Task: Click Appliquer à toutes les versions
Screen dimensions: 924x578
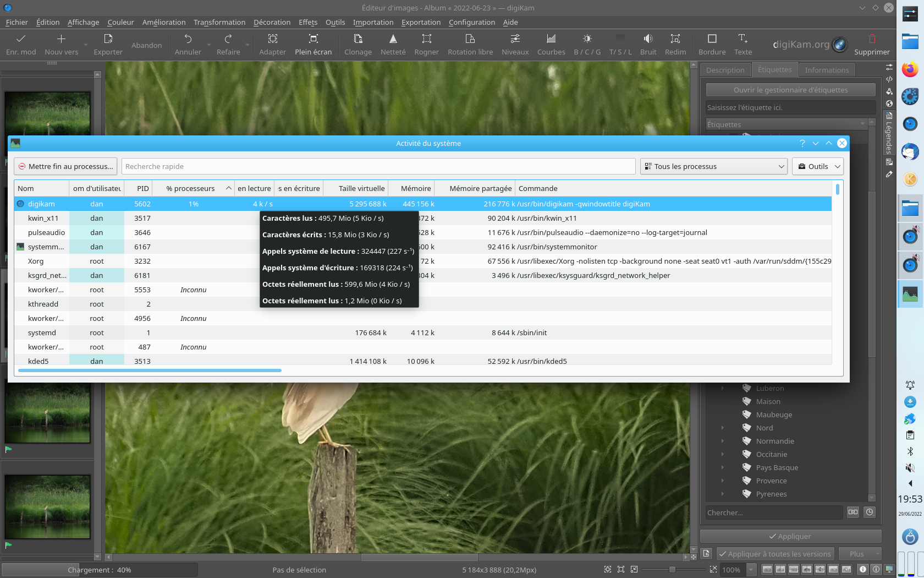Action: [776, 554]
